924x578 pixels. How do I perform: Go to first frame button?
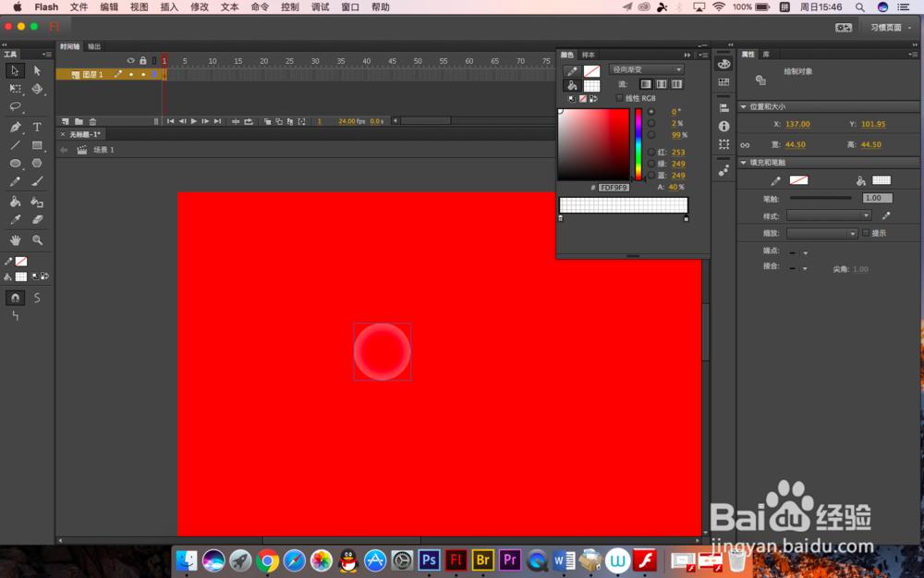[170, 121]
